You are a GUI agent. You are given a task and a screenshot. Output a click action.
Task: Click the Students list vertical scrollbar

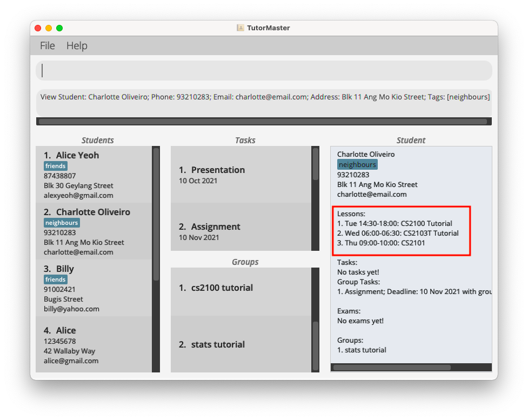(x=156, y=214)
